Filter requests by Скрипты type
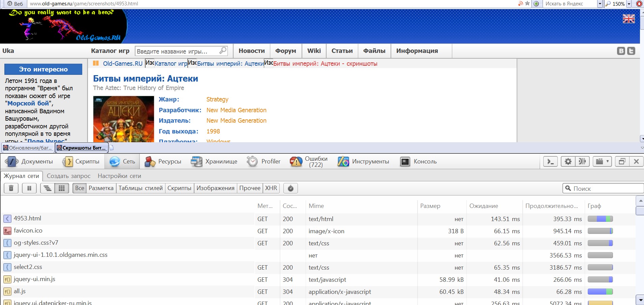Viewport: 644px width, 305px height. click(x=179, y=188)
